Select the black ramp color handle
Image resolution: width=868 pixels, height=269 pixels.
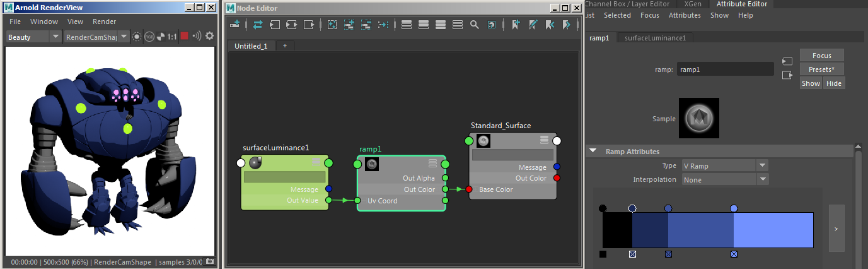click(x=603, y=208)
